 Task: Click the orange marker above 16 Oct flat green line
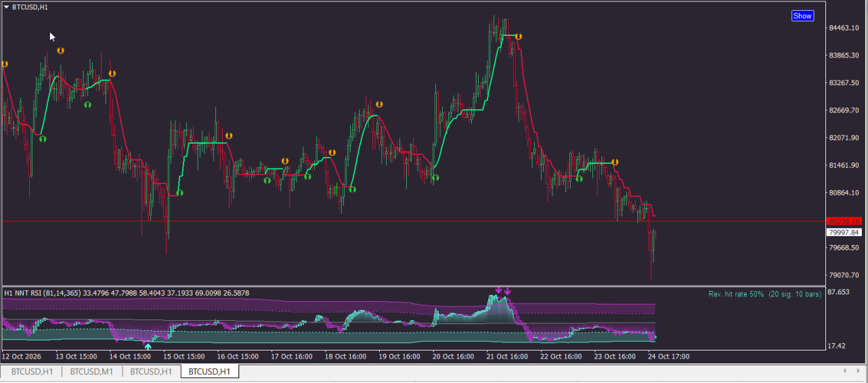(x=229, y=136)
